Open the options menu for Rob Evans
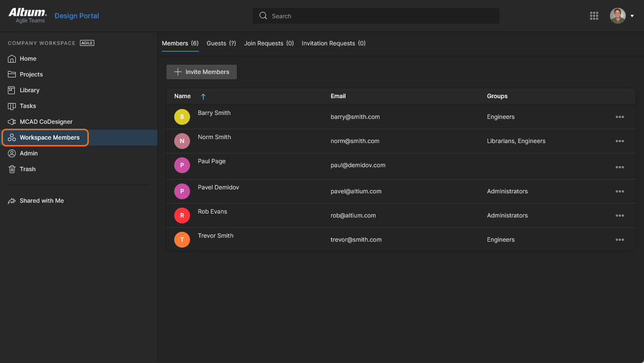The width and height of the screenshot is (644, 363). click(x=620, y=216)
